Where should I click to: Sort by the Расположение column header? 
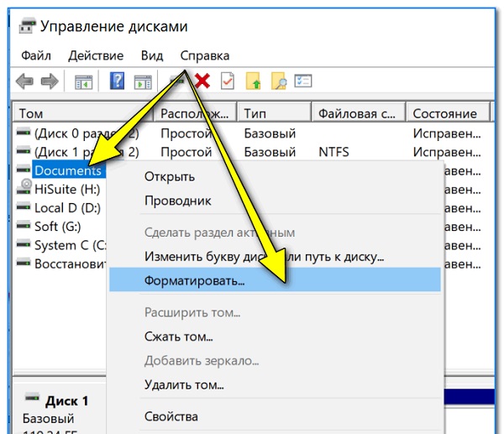(x=195, y=113)
